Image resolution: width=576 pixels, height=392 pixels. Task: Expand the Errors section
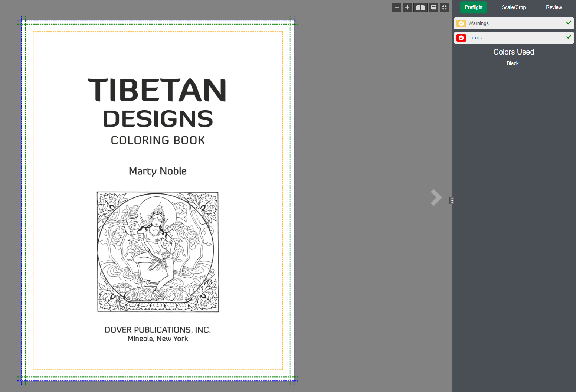pyautogui.click(x=514, y=38)
